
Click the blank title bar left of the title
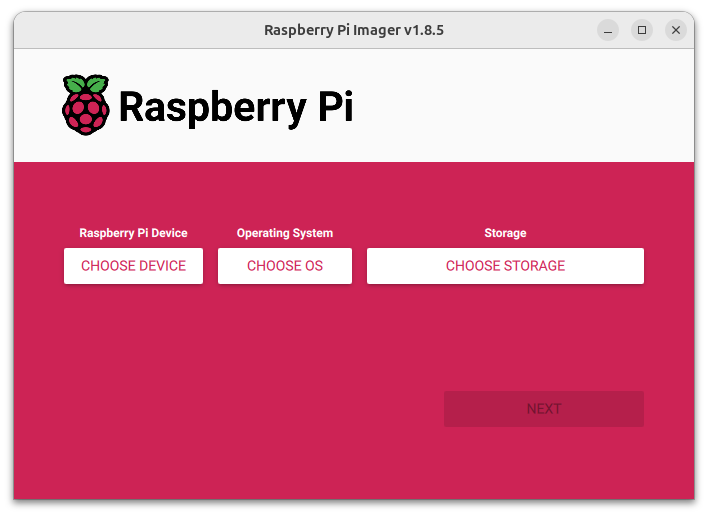[x=130, y=30]
